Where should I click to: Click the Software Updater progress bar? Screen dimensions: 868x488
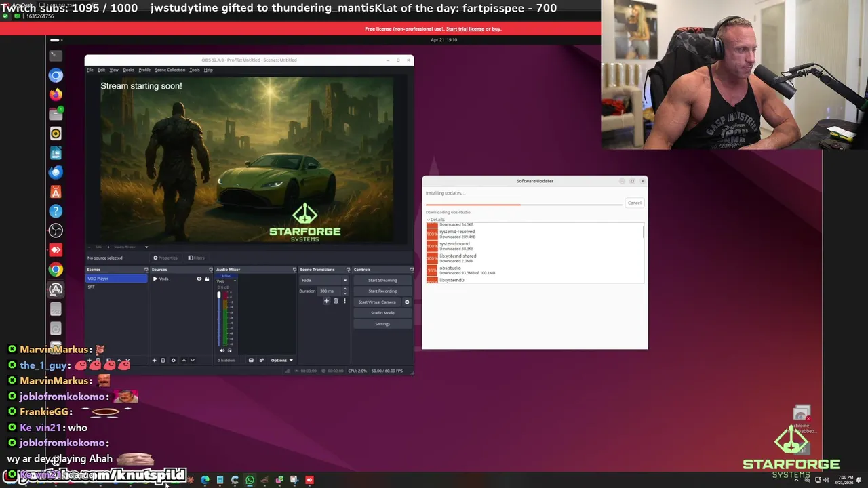coord(524,204)
